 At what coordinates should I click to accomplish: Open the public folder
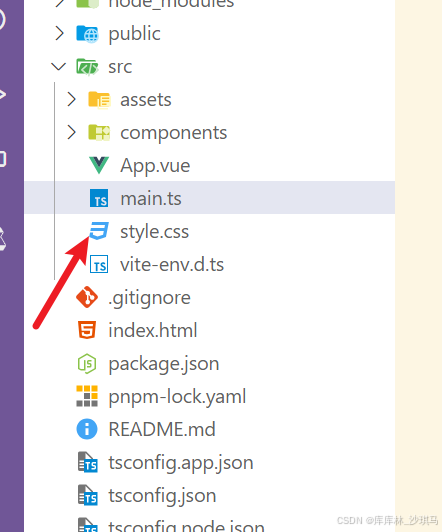point(134,34)
